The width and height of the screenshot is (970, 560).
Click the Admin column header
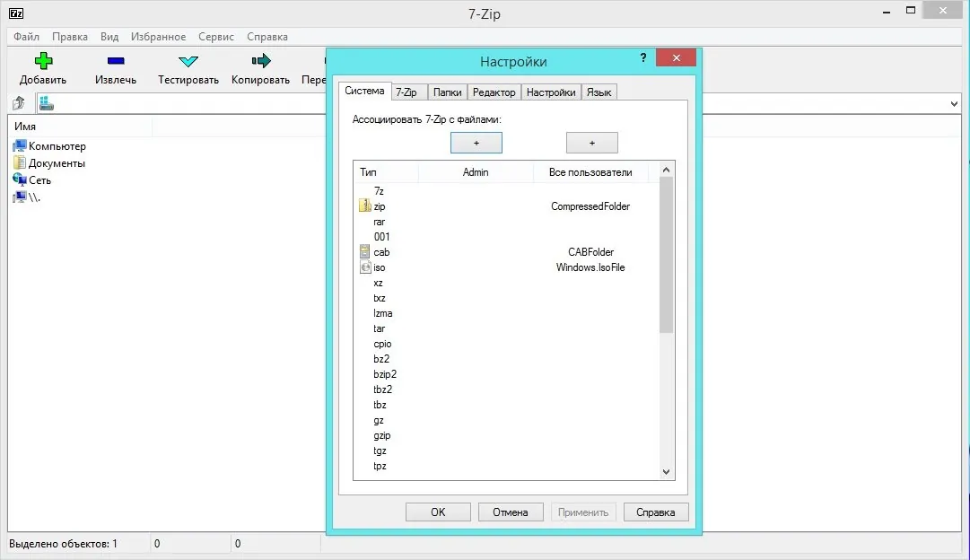tap(476, 172)
